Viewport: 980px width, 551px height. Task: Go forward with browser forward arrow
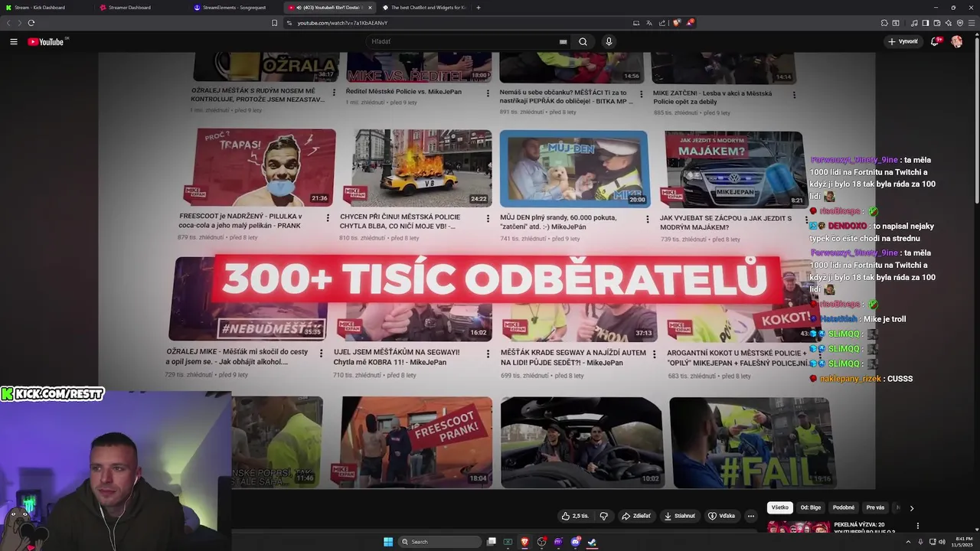click(x=19, y=23)
